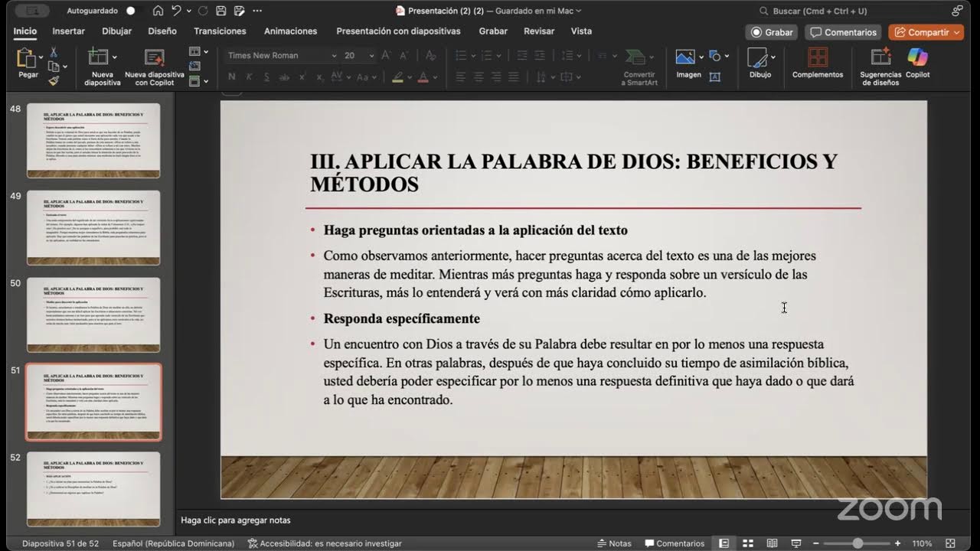Click the Undo arrow icon
This screenshot has height=551, width=980.
tap(177, 11)
